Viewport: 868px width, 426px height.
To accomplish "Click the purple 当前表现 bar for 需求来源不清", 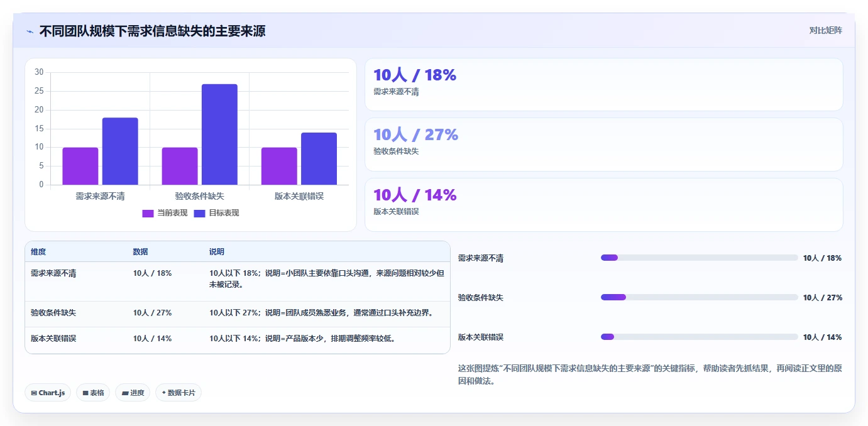I will click(x=80, y=166).
